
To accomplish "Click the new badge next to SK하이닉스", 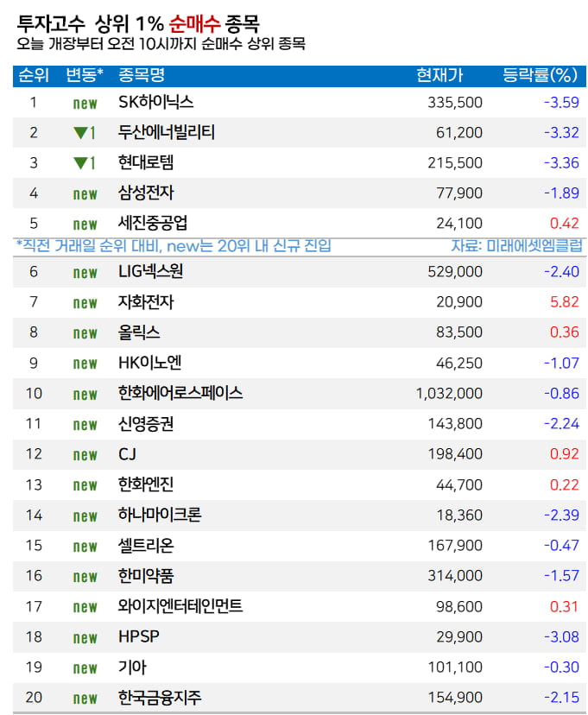I will [x=85, y=103].
